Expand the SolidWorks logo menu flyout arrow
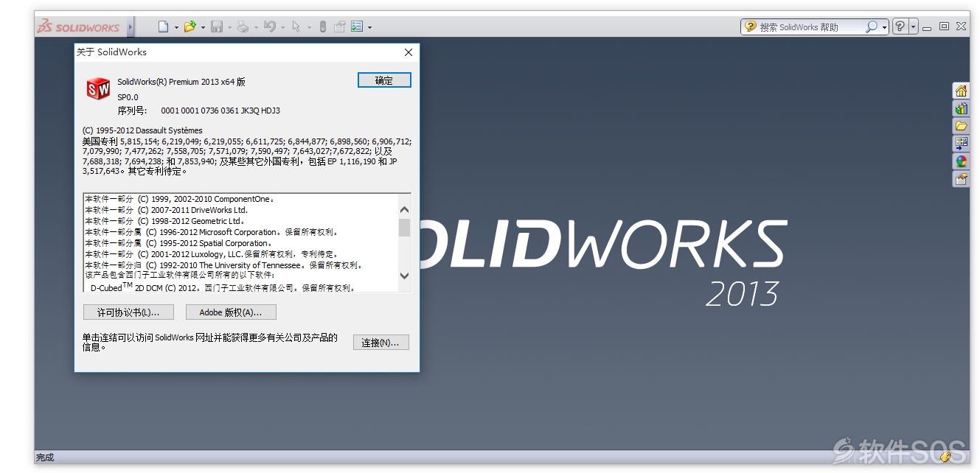The image size is (980, 473). click(131, 27)
